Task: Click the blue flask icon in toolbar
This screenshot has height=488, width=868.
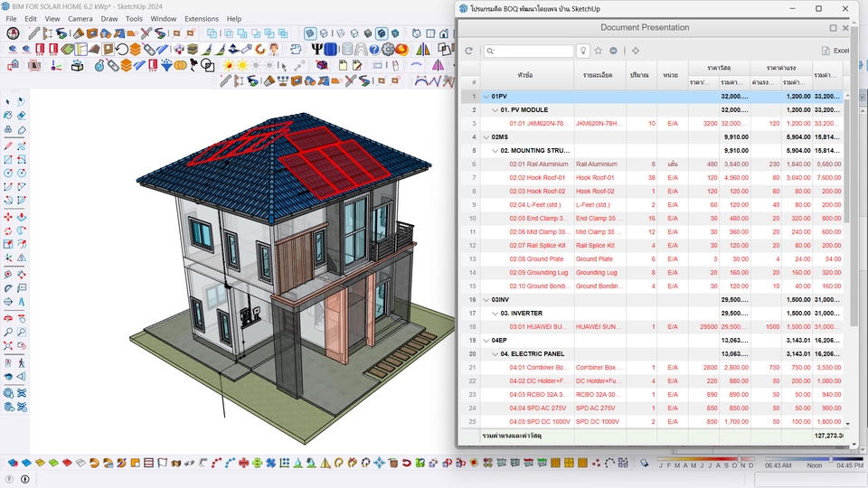Action: click(99, 66)
